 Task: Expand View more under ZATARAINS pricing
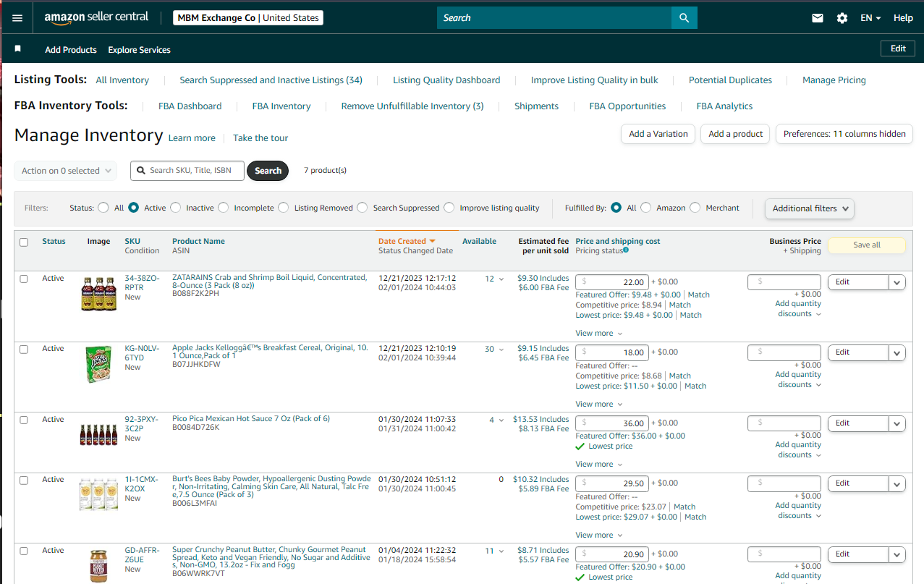(599, 333)
